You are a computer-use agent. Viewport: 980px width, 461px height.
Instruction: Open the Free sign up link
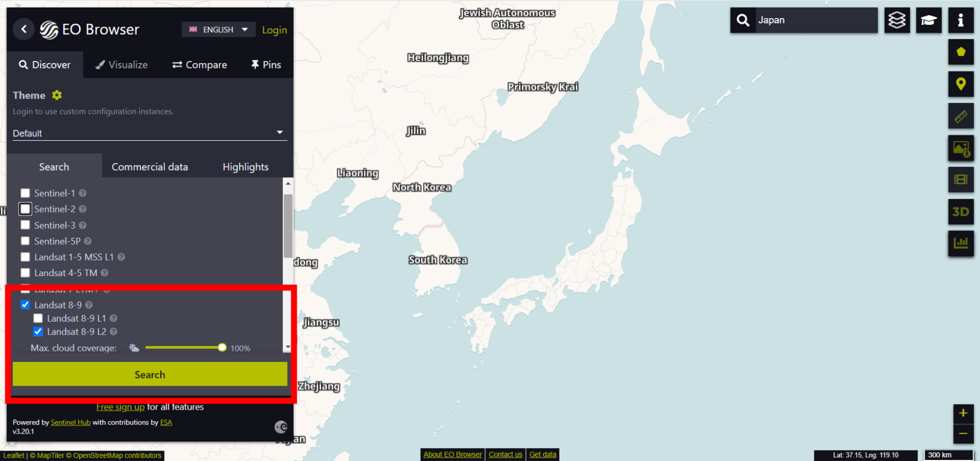click(120, 407)
